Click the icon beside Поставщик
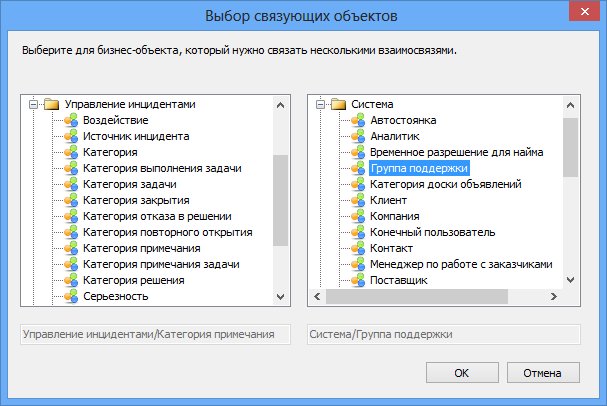Viewport: 607px width, 406px height. pyautogui.click(x=358, y=280)
